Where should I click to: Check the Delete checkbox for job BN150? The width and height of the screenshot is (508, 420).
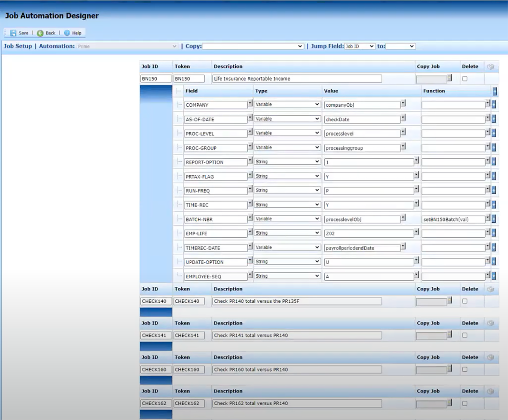(x=465, y=78)
